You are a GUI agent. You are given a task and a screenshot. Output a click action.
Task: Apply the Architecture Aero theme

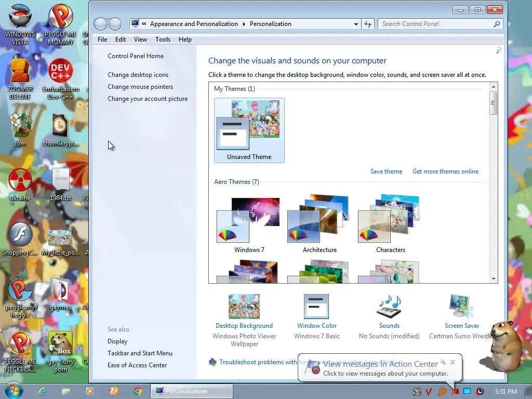coord(320,224)
